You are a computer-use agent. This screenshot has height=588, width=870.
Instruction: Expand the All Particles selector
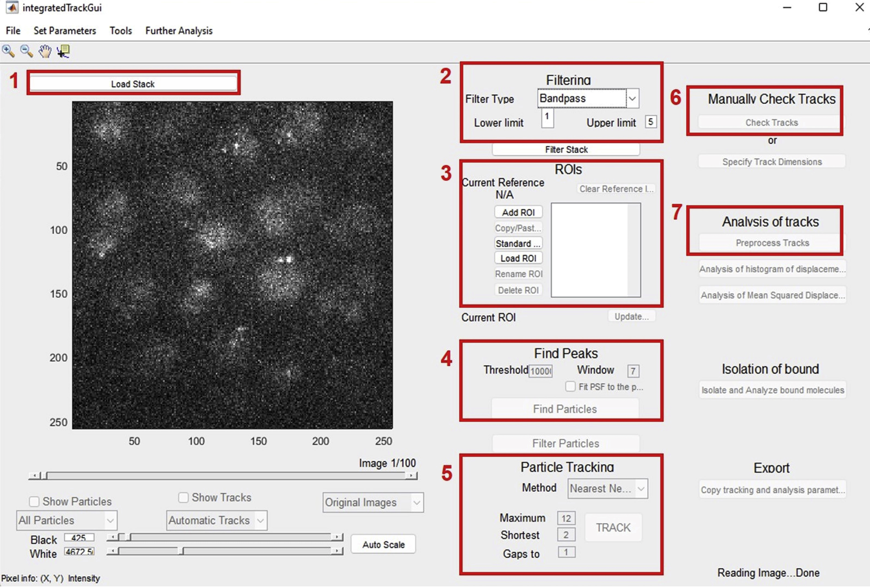click(x=110, y=520)
